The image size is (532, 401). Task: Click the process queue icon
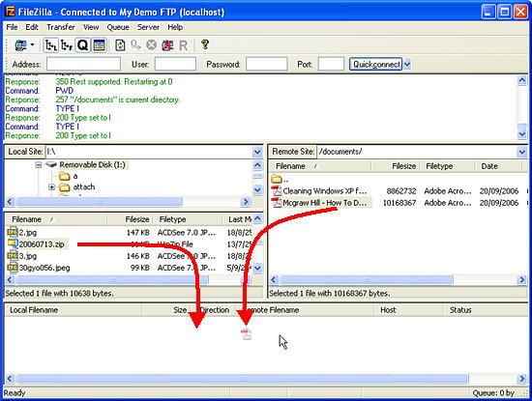(135, 45)
